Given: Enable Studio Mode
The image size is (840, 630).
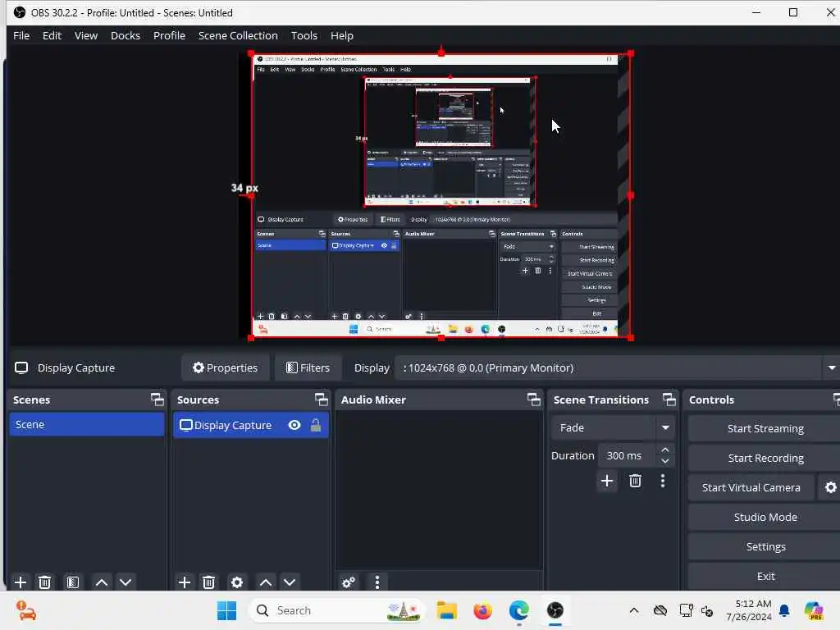Looking at the screenshot, I should [x=765, y=517].
